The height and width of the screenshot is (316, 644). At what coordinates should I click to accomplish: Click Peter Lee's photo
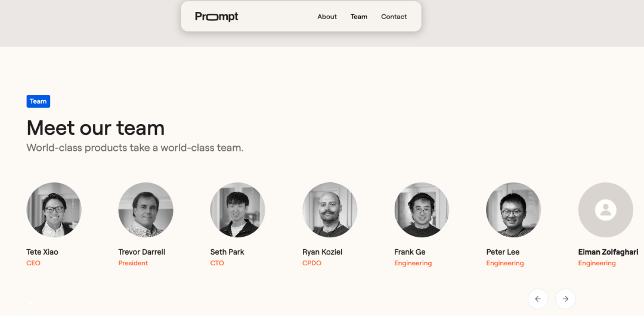513,210
